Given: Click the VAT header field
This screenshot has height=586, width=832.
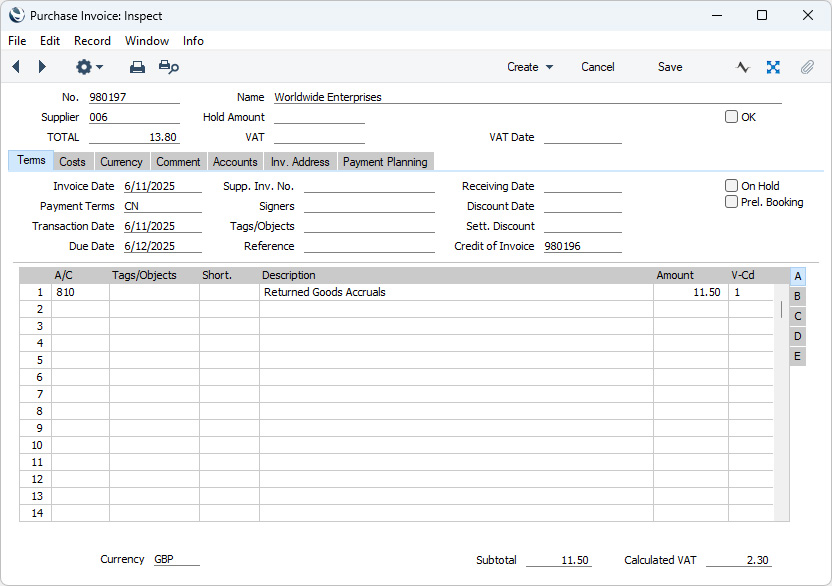Looking at the screenshot, I should [319, 137].
